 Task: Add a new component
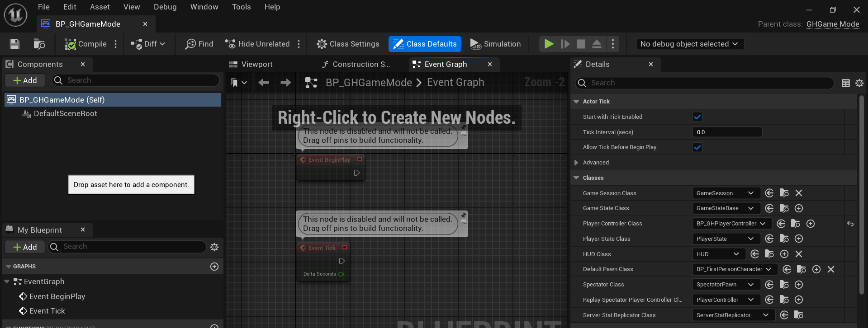pos(25,80)
